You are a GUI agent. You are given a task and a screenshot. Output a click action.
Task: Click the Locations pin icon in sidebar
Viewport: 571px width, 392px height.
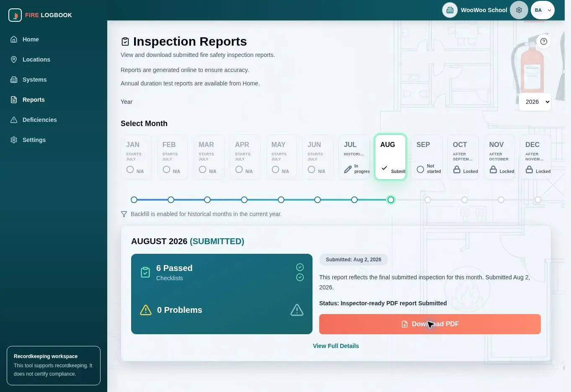tap(14, 59)
